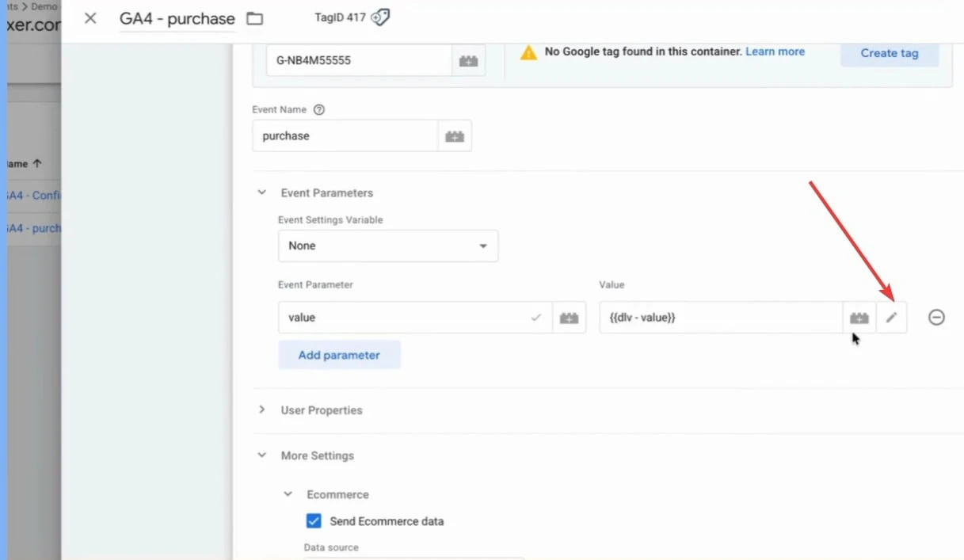Close the tag editor with the X

click(x=90, y=18)
